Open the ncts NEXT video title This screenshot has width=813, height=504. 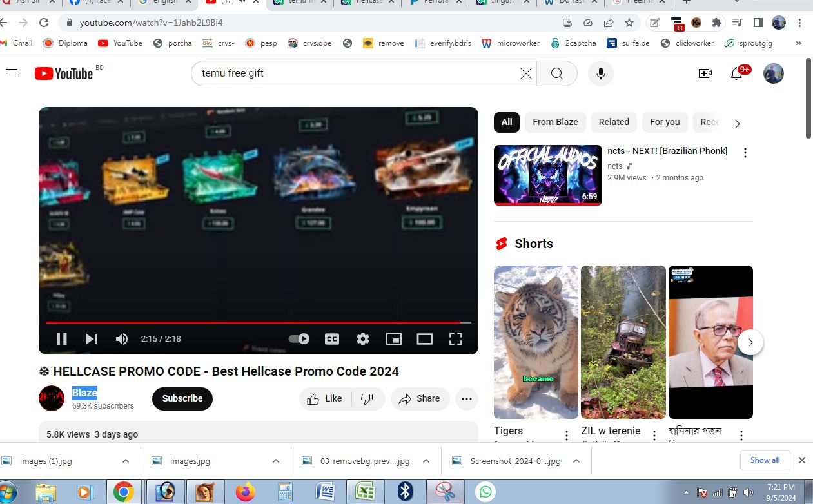(x=667, y=151)
